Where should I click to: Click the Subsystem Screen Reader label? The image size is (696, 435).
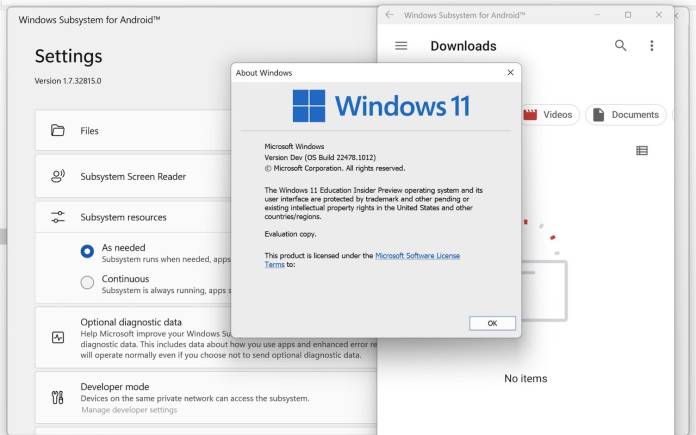tap(133, 176)
